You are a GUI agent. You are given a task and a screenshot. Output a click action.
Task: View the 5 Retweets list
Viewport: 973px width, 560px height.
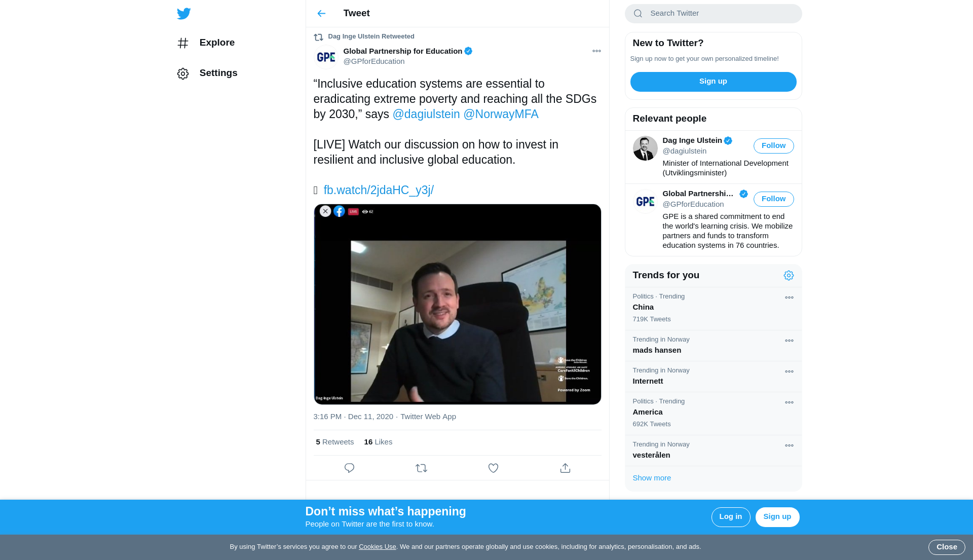click(x=335, y=442)
